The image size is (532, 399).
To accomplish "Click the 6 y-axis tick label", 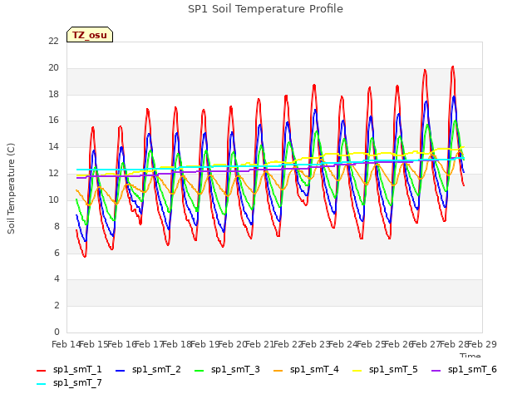I will pos(57,253).
